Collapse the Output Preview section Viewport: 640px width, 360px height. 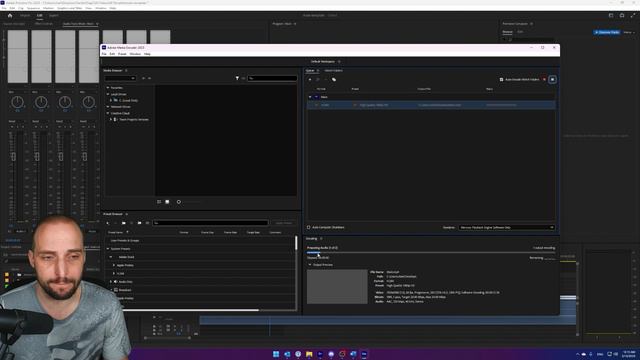point(310,265)
